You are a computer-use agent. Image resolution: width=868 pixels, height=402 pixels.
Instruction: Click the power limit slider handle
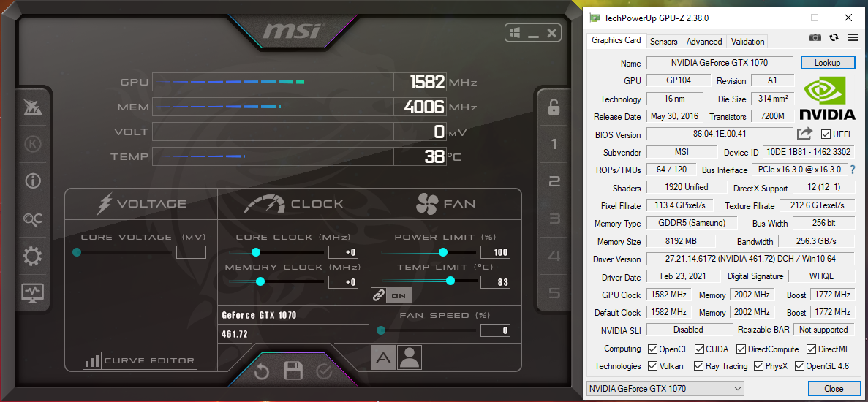coord(443,252)
